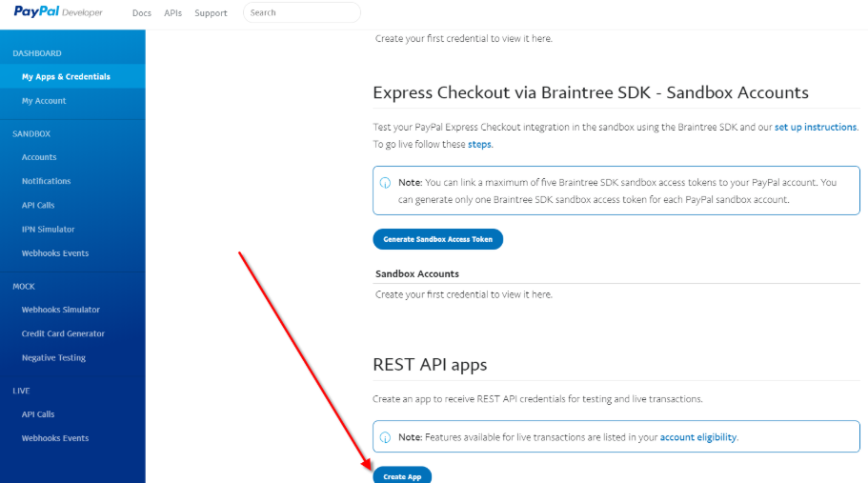Click info icon in Braintree note box
The height and width of the screenshot is (483, 868).
point(385,183)
